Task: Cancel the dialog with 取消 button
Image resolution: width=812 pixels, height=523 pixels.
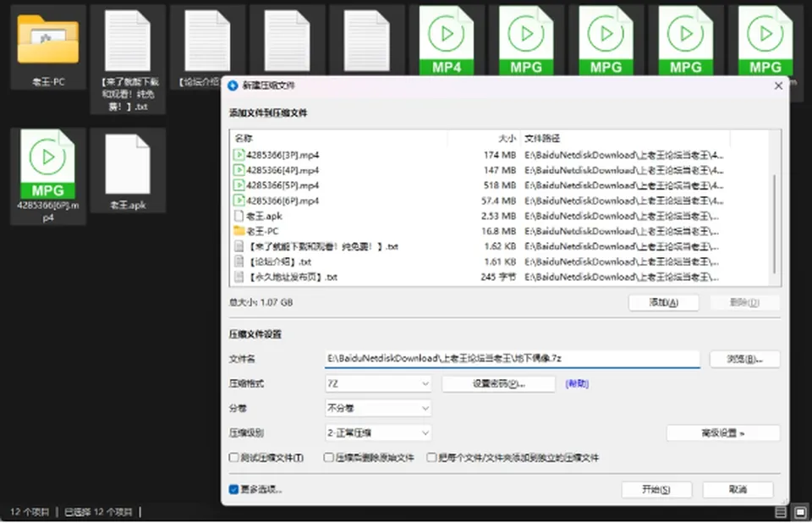Action: [x=738, y=489]
